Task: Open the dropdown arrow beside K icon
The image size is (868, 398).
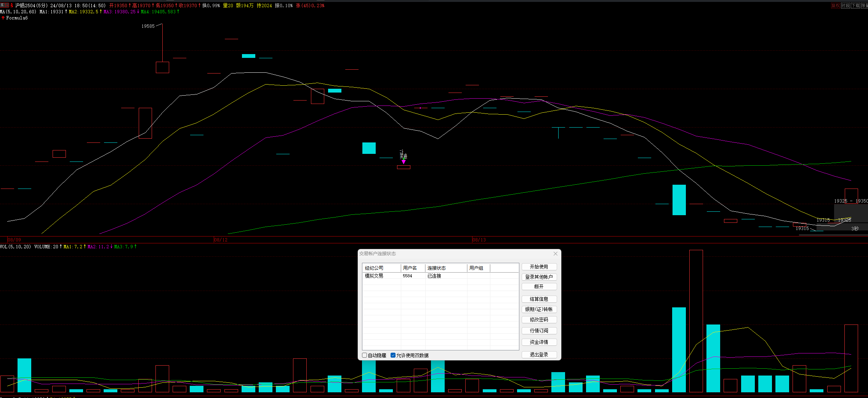Action: coord(7,5)
